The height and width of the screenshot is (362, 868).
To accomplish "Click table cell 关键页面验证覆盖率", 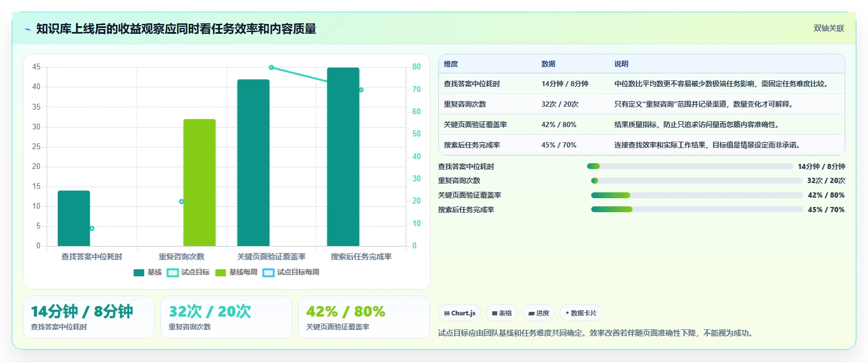I will point(475,125).
